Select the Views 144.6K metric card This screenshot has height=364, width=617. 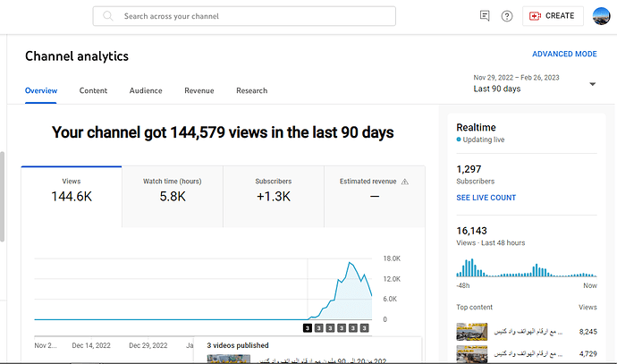click(72, 197)
